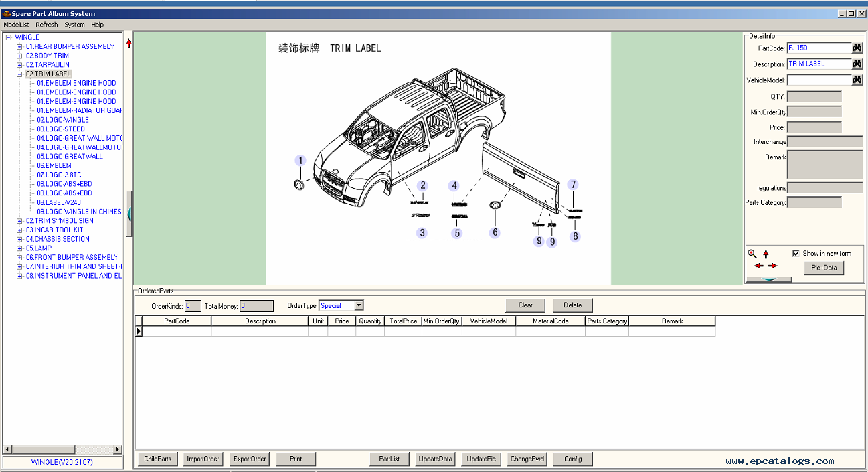Open the OrderType dropdown
This screenshot has width=868, height=472.
point(359,305)
